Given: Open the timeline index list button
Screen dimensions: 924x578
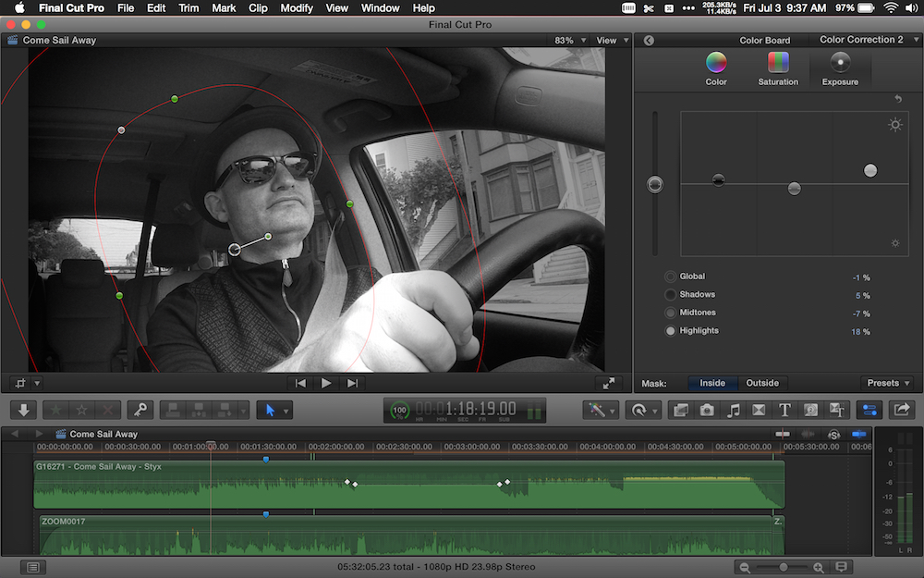Looking at the screenshot, I should point(33,568).
